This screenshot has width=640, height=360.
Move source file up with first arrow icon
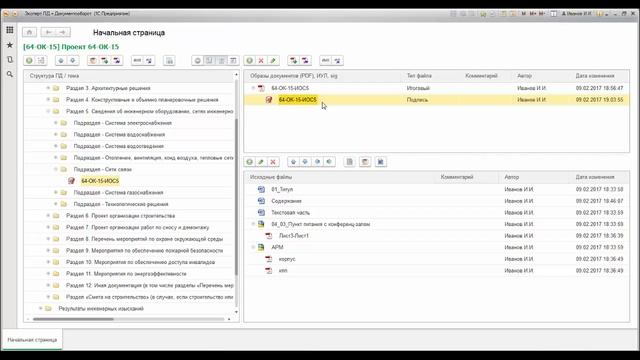tap(293, 162)
